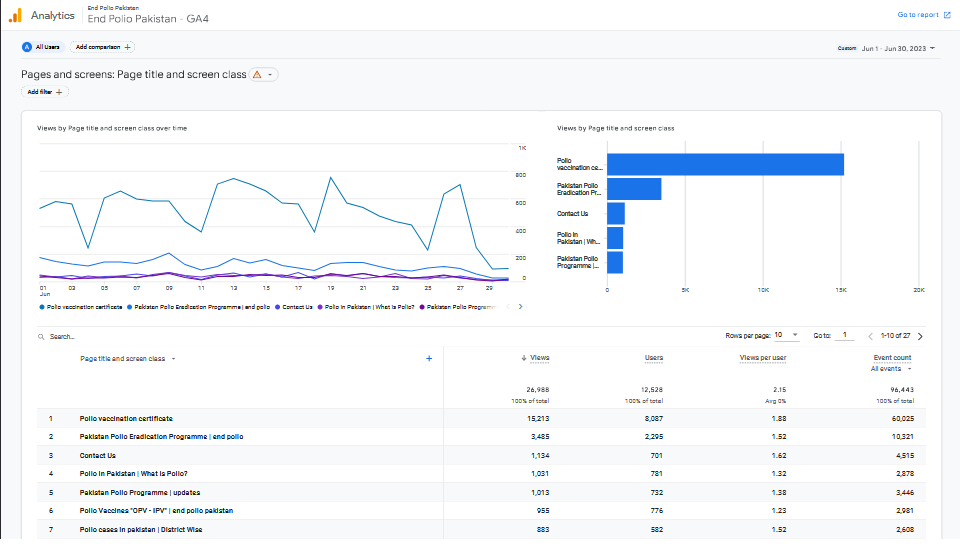Screen dimensions: 960x552
Task: Click the Polio vaccination certificate bar in chart
Action: pos(725,164)
